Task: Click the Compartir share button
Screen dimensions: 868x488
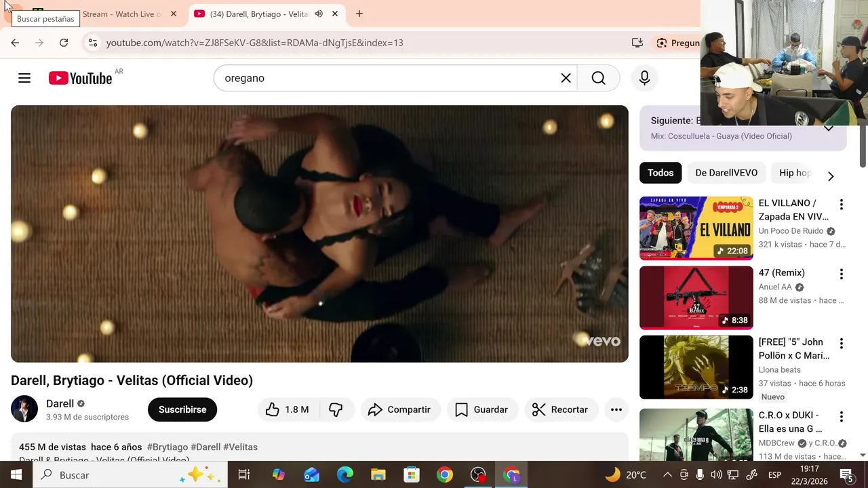Action: pyautogui.click(x=399, y=409)
